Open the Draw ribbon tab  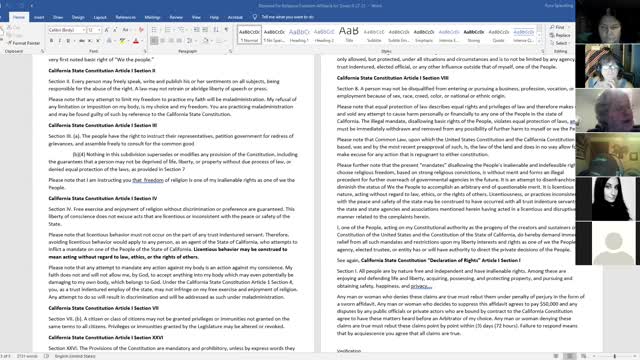click(58, 17)
